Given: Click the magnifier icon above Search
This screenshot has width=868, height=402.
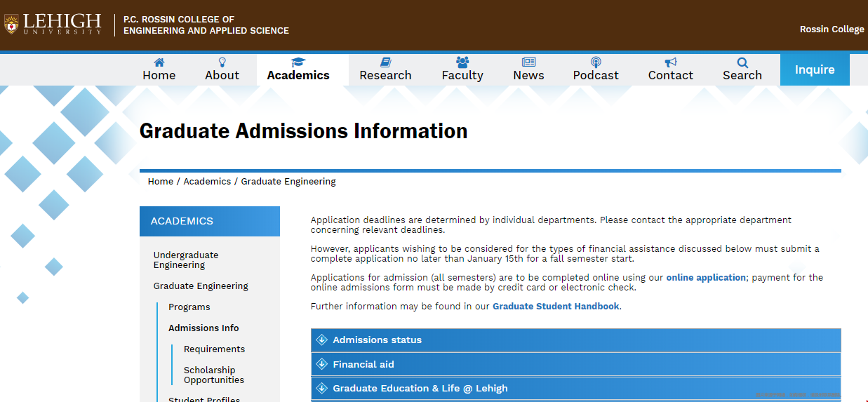Looking at the screenshot, I should pos(742,62).
